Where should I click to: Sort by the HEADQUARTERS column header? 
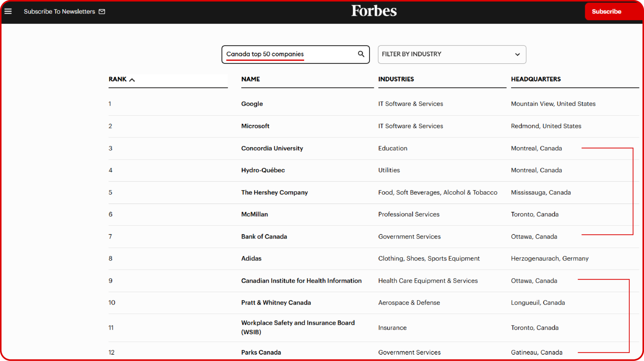pos(536,79)
